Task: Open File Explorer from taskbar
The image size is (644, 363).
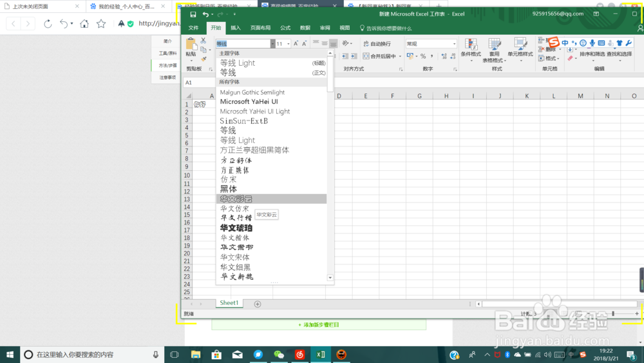Action: pos(196,355)
